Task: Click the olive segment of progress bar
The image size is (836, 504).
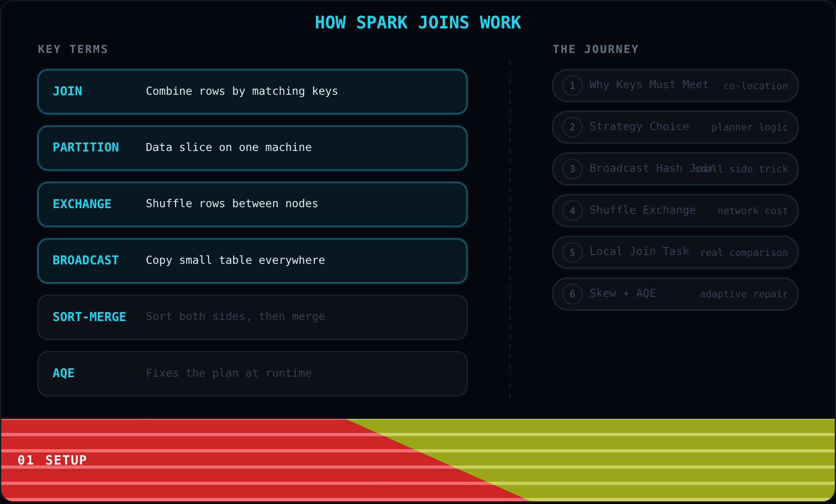Action: pyautogui.click(x=650, y=460)
